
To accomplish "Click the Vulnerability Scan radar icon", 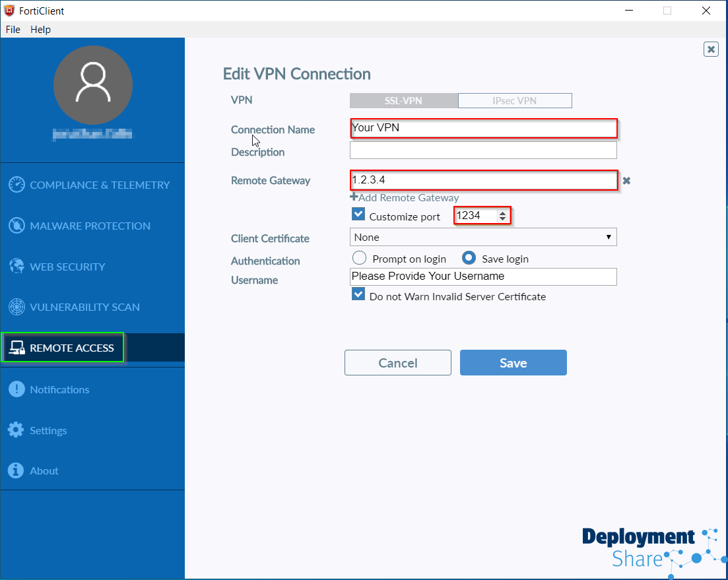I will click(x=17, y=307).
